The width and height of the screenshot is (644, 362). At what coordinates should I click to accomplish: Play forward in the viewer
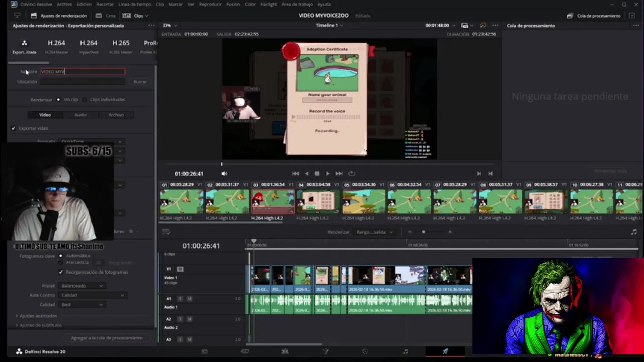click(x=328, y=173)
